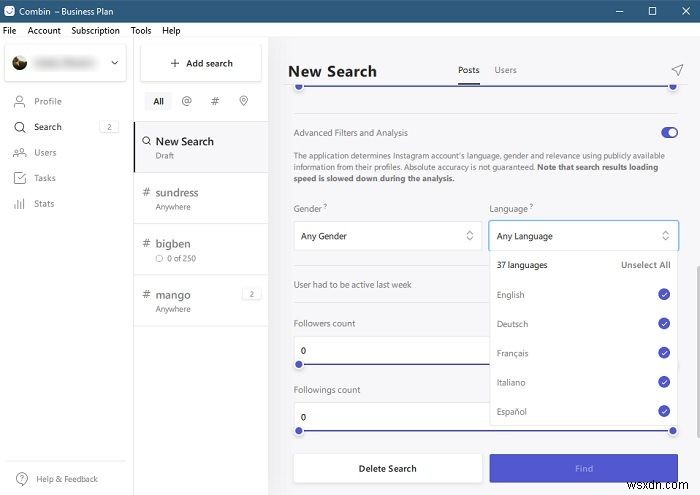This screenshot has width=700, height=495.
Task: Click the Delete Search button
Action: pyautogui.click(x=388, y=468)
